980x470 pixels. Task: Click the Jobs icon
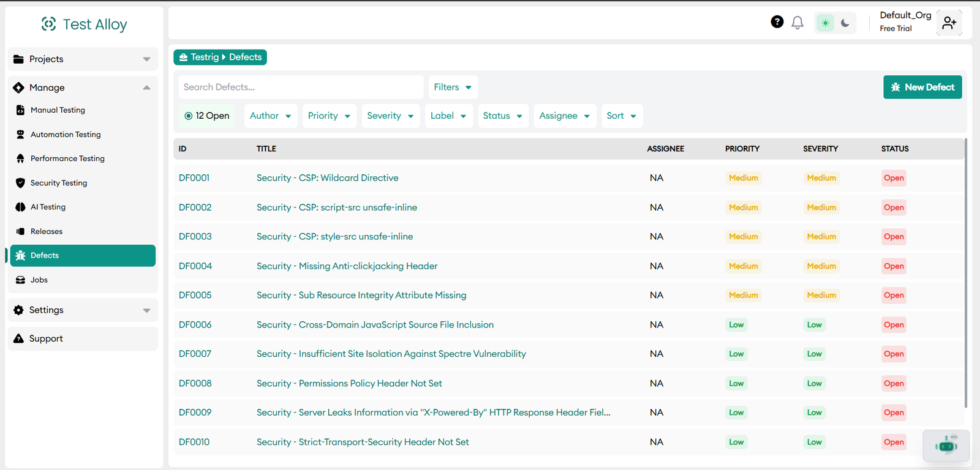coord(20,280)
